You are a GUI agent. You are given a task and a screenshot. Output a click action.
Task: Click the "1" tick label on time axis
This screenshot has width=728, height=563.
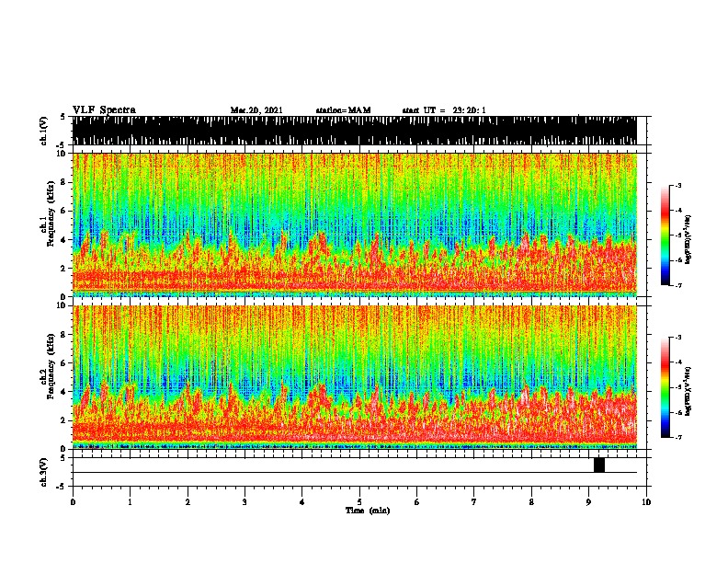(130, 502)
